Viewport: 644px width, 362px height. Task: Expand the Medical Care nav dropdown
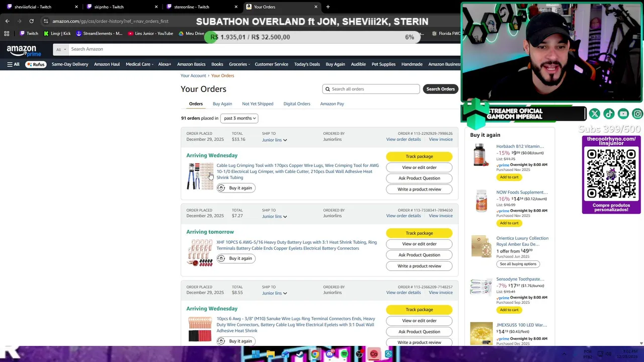(x=140, y=64)
